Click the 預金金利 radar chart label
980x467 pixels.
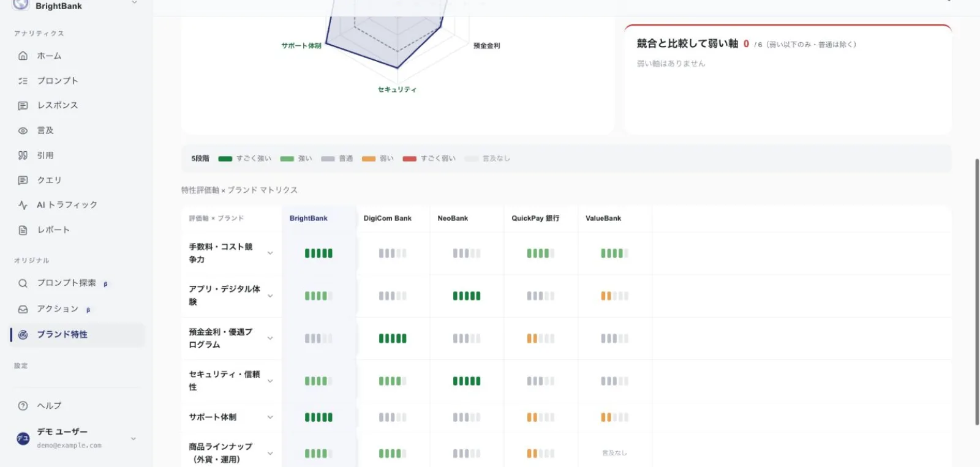click(x=487, y=46)
